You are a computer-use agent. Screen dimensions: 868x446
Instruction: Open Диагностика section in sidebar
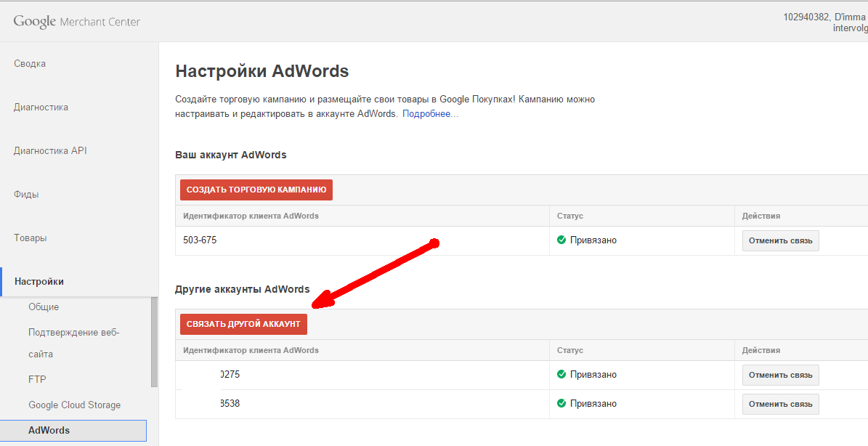[x=41, y=108]
